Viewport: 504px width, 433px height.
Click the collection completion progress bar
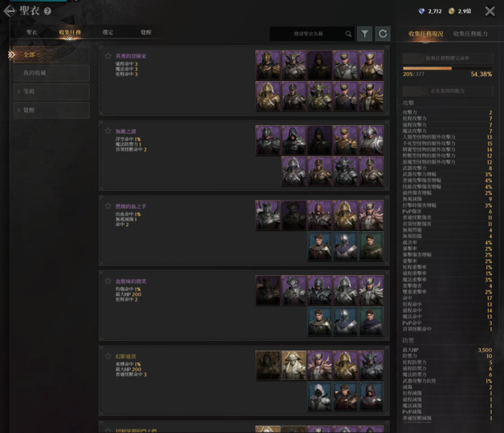pyautogui.click(x=447, y=67)
